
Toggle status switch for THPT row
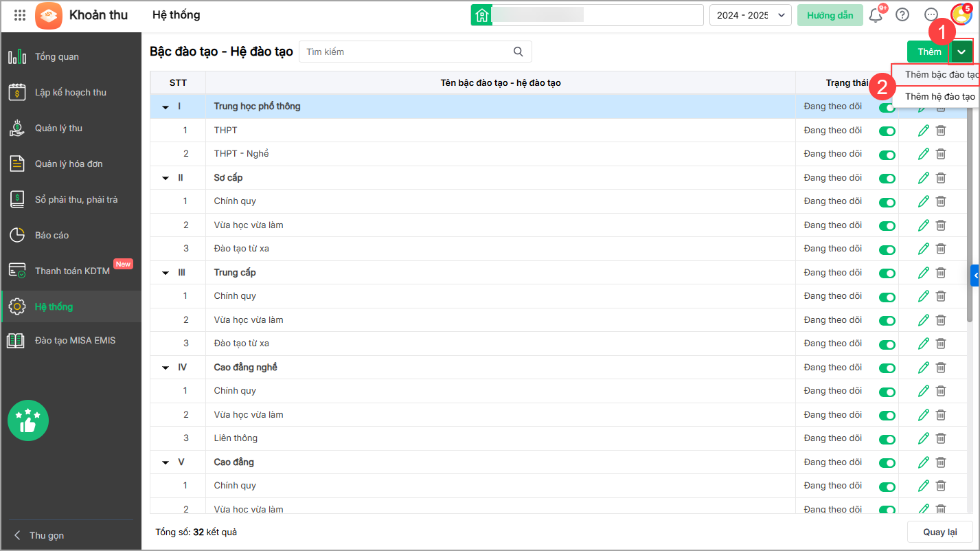887,131
